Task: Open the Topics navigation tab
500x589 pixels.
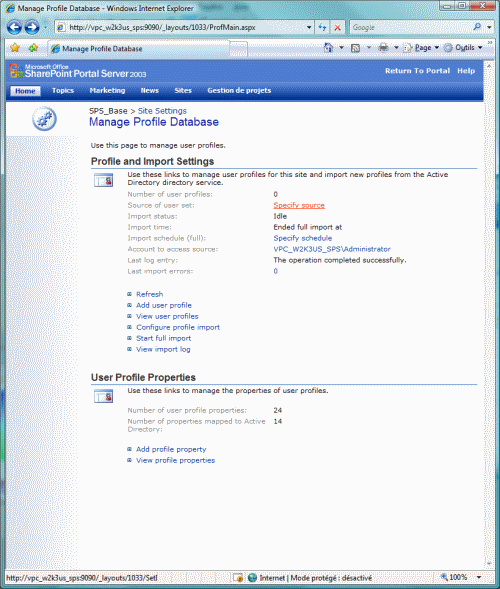Action: (x=63, y=91)
